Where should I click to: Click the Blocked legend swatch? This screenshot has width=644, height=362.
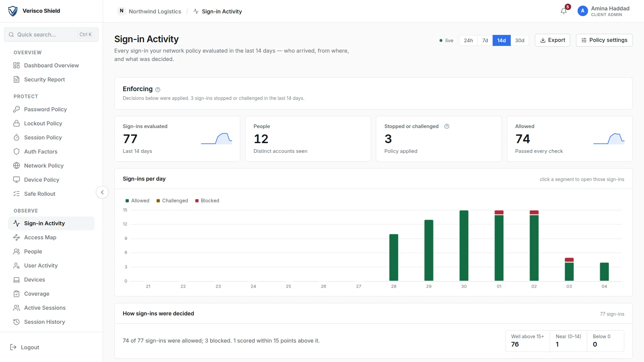click(197, 201)
